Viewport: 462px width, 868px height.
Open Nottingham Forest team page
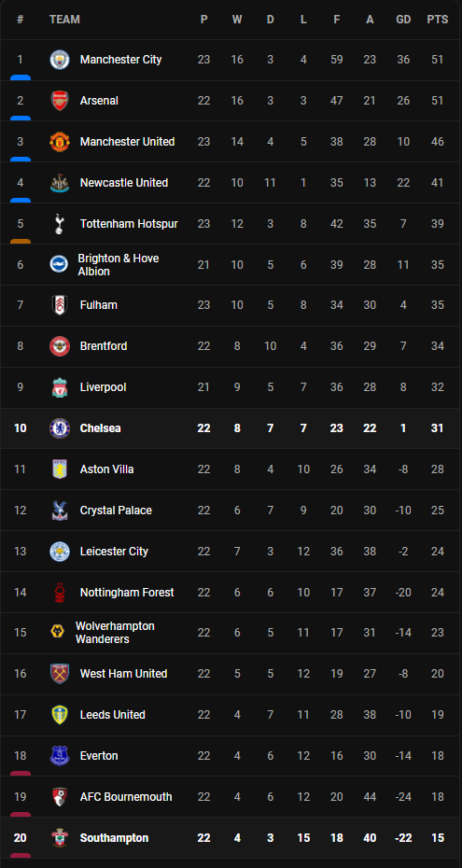127,593
